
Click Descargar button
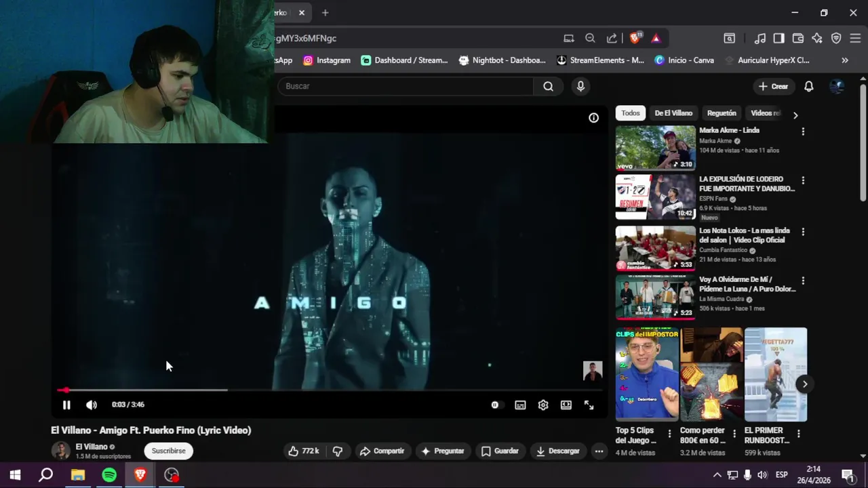pyautogui.click(x=558, y=451)
